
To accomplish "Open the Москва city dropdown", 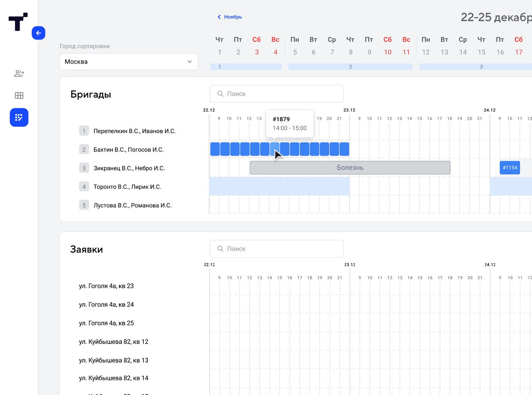I will [129, 62].
